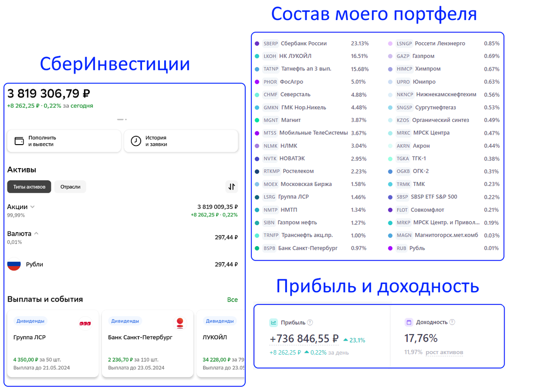Click the sort arrows icon in Активы
534x392 pixels.
point(232,187)
